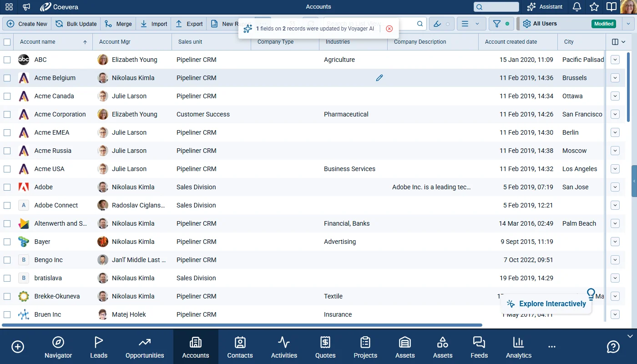Click the Bayer account logo

tap(24, 242)
